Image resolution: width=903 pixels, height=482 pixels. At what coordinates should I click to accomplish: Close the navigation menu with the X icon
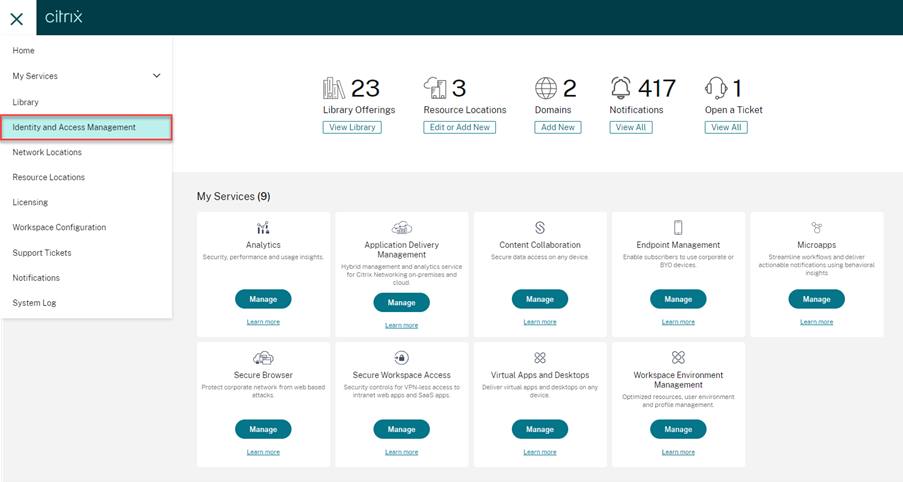(17, 19)
